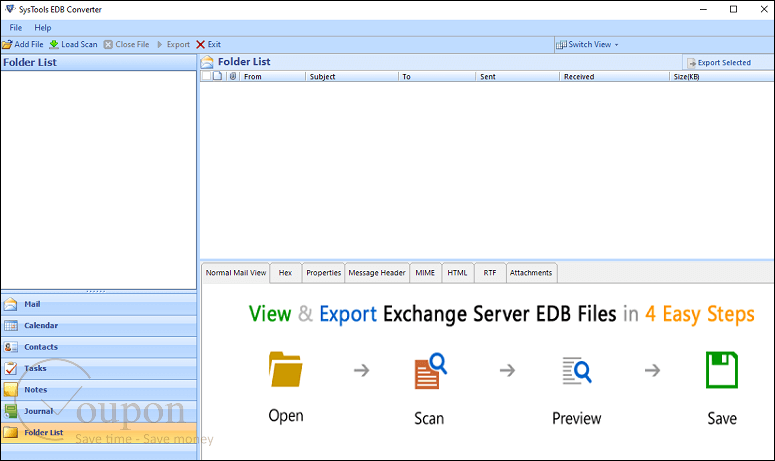Switch to the Normal Mail View tab
The image size is (775, 461).
coord(236,273)
